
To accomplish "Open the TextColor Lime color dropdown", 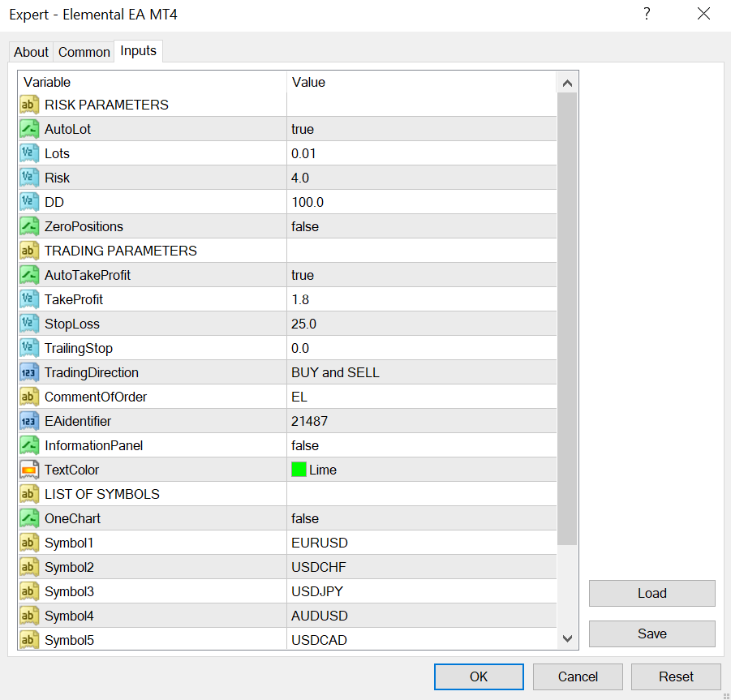I will [421, 470].
